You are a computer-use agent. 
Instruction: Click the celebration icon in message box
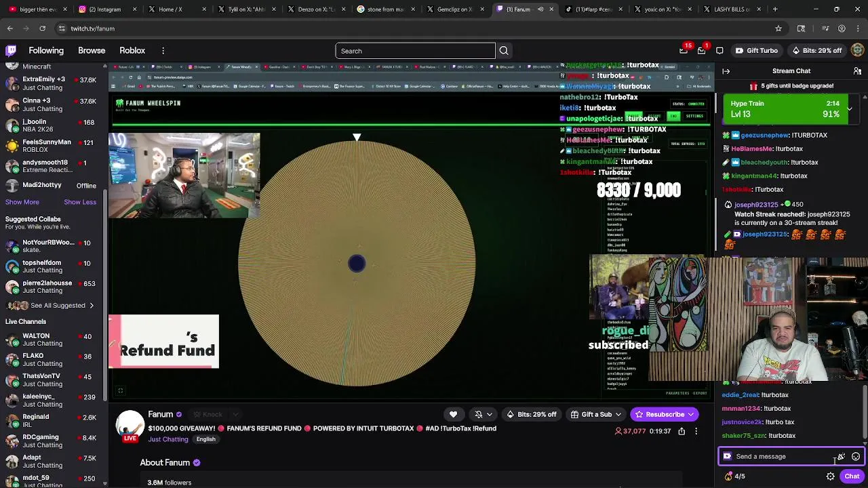[841, 457]
